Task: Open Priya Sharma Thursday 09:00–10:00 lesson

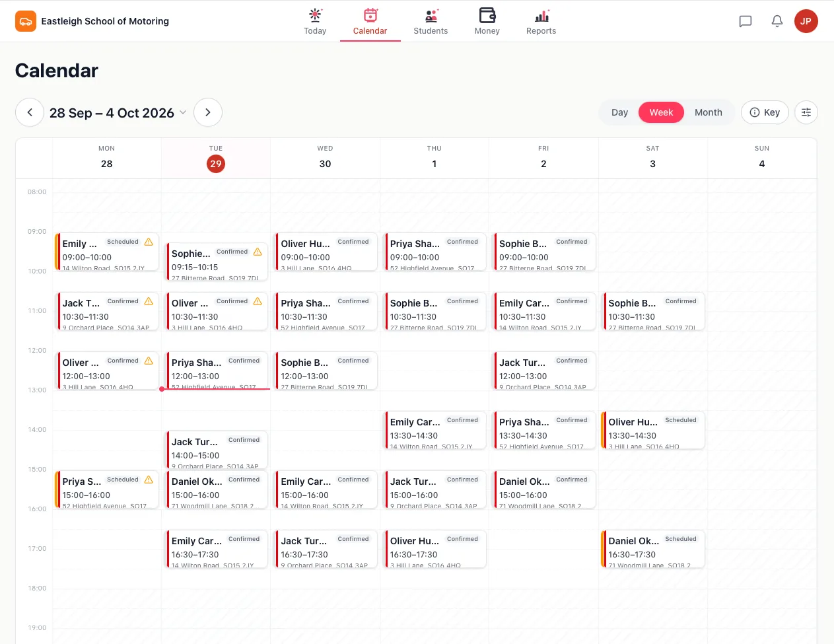Action: [x=435, y=252]
